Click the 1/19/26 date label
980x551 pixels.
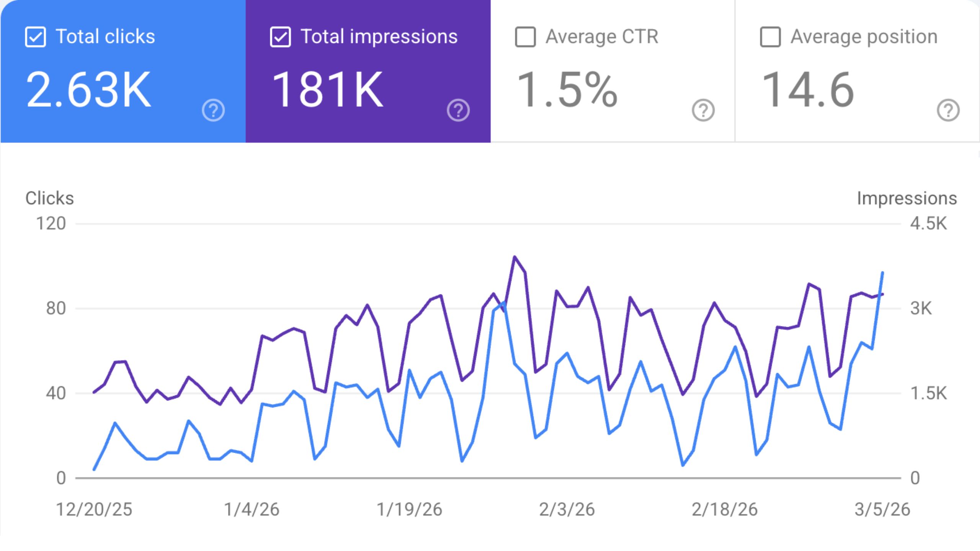pyautogui.click(x=409, y=509)
